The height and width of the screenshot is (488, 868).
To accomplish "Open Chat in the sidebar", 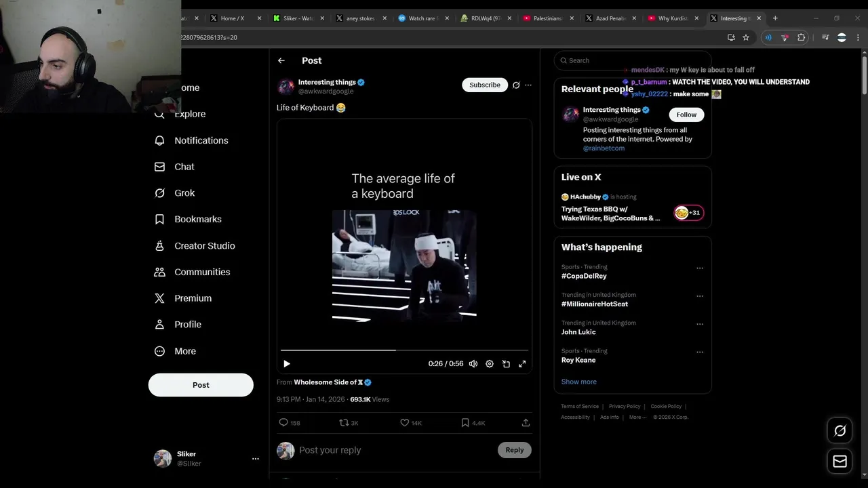I will [x=174, y=167].
